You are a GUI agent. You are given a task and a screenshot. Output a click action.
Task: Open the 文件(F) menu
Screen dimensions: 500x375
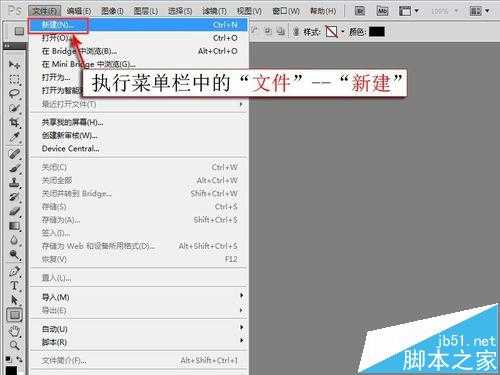click(x=44, y=11)
